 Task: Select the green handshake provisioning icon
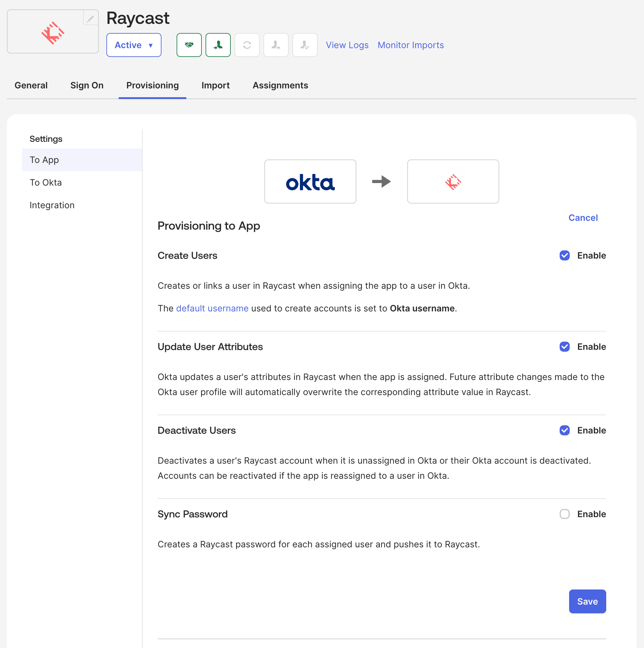click(x=189, y=45)
